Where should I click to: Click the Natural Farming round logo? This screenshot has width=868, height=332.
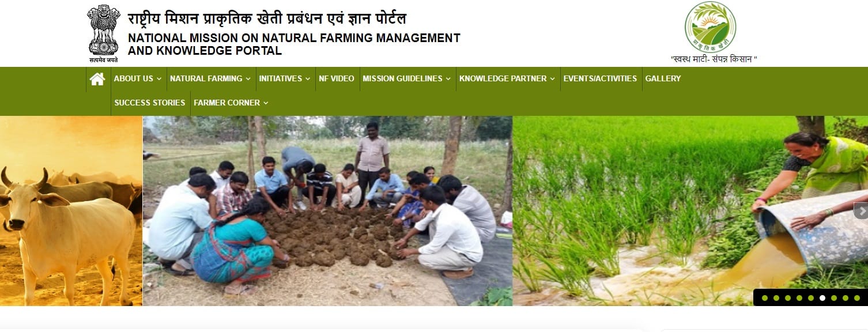coord(710,27)
